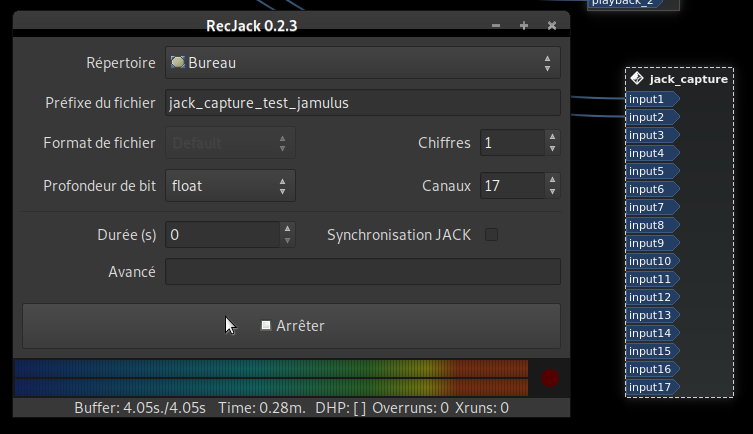Viewport: 753px width, 434px height.
Task: Click the red recording indicator light
Action: click(550, 378)
